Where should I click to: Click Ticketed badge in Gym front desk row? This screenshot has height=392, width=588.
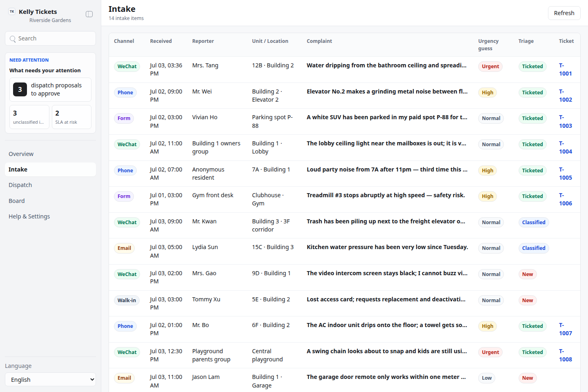pos(532,196)
